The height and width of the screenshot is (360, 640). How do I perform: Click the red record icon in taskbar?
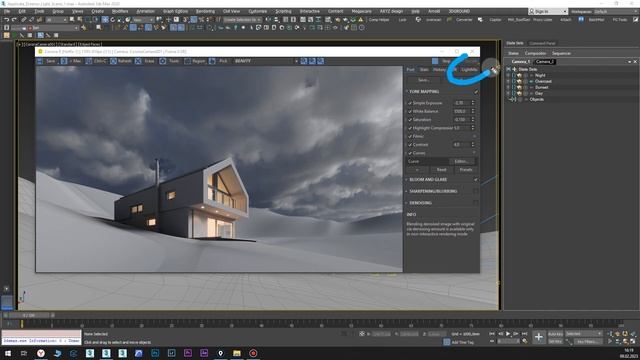[x=253, y=353]
